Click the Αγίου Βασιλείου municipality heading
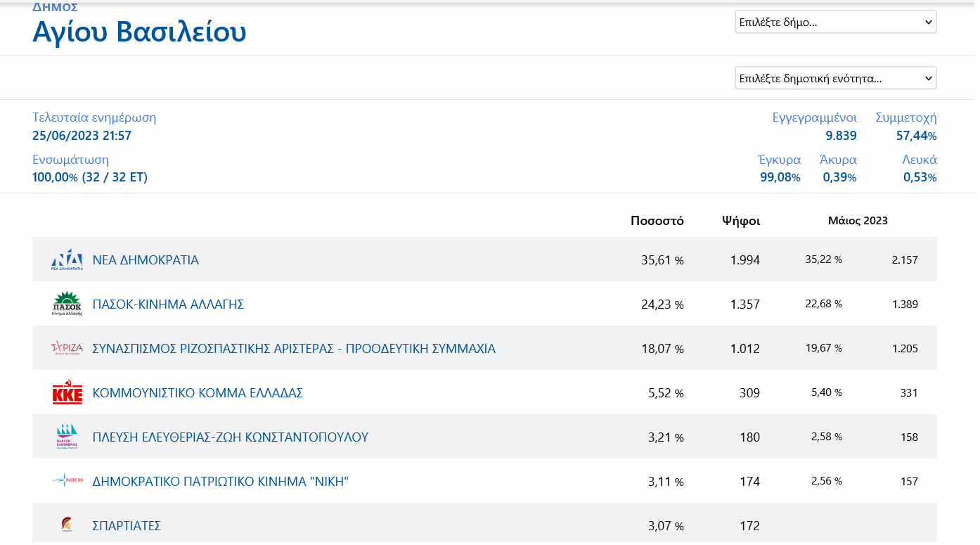Viewport: 980px width, 545px height. pyautogui.click(x=139, y=32)
